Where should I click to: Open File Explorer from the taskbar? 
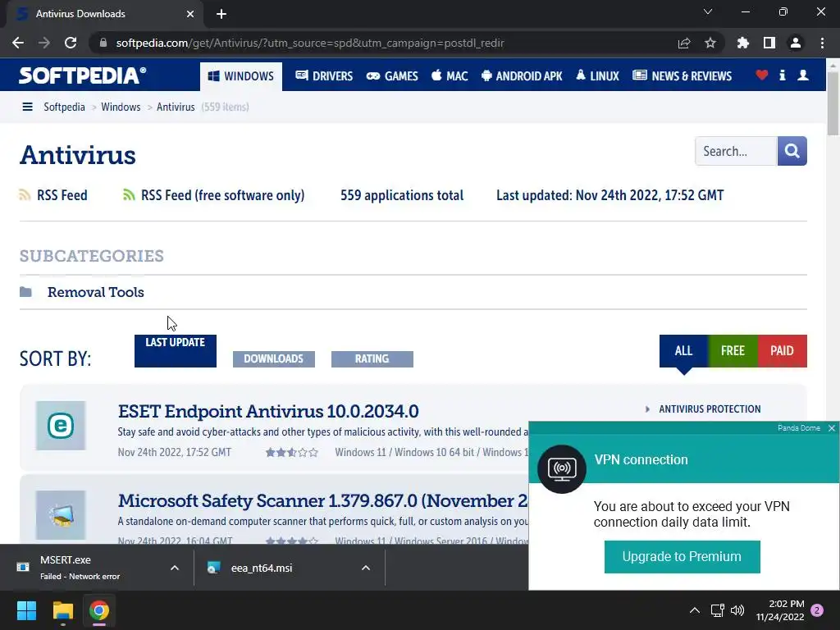coord(62,610)
